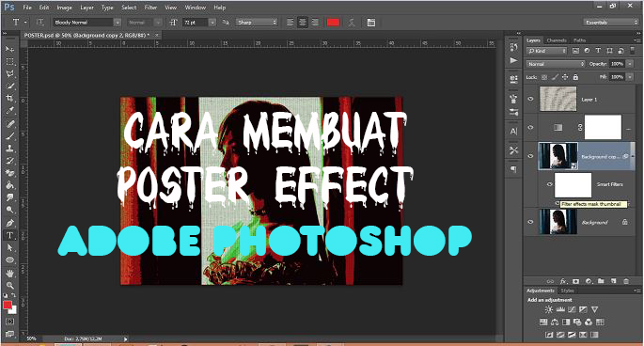This screenshot has width=644, height=346.
Task: Select the Horizontal Type tool in toolbox
Action: (x=9, y=235)
